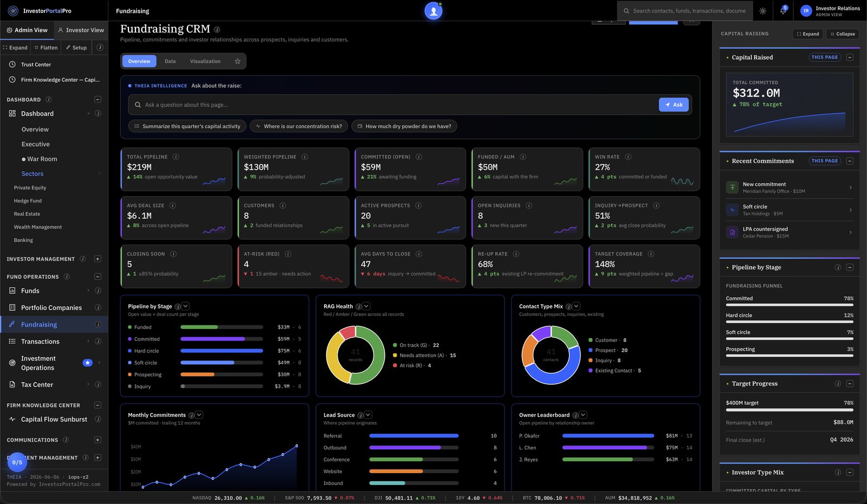Open the Owner Leaderboard chart dropdown
The height and width of the screenshot is (504, 867).
coord(583,415)
